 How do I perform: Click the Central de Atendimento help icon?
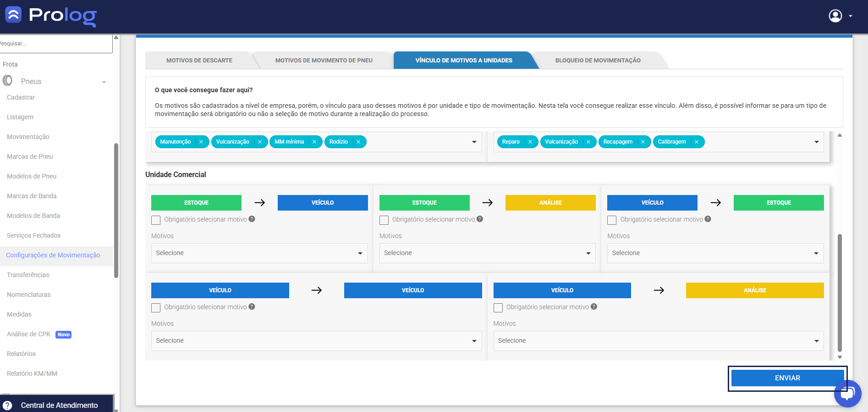[x=7, y=405]
